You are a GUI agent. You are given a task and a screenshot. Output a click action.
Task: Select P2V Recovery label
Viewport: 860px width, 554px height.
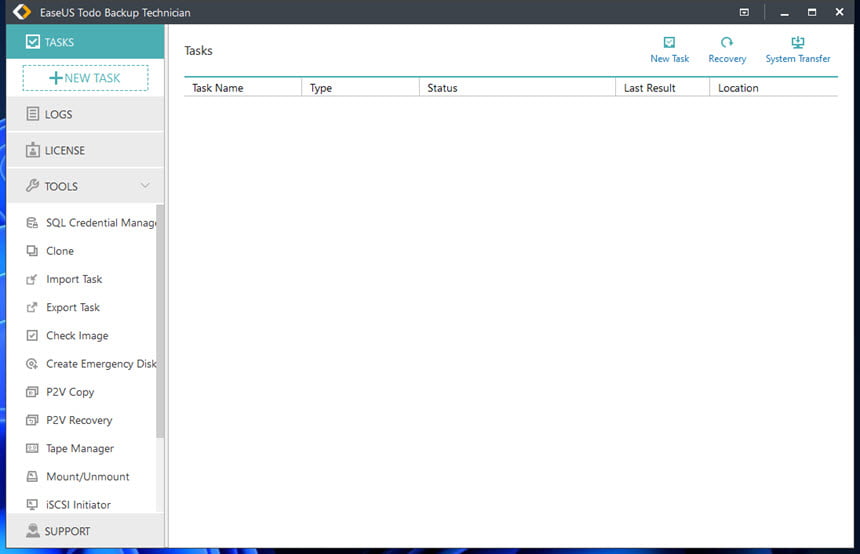click(79, 420)
